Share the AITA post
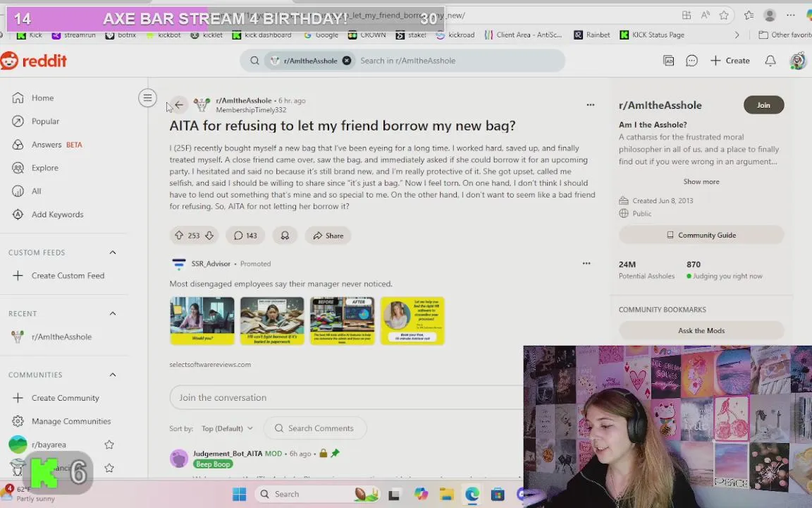Image resolution: width=812 pixels, height=508 pixels. tap(328, 236)
